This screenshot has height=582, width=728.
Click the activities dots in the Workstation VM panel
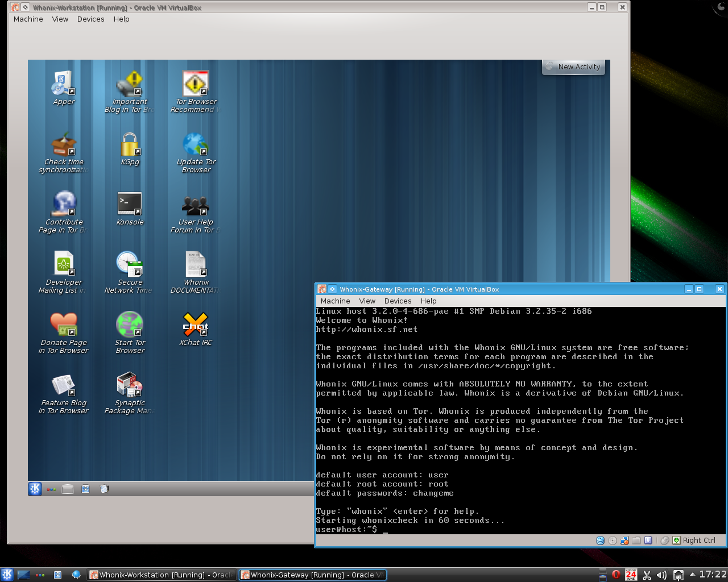click(x=51, y=489)
